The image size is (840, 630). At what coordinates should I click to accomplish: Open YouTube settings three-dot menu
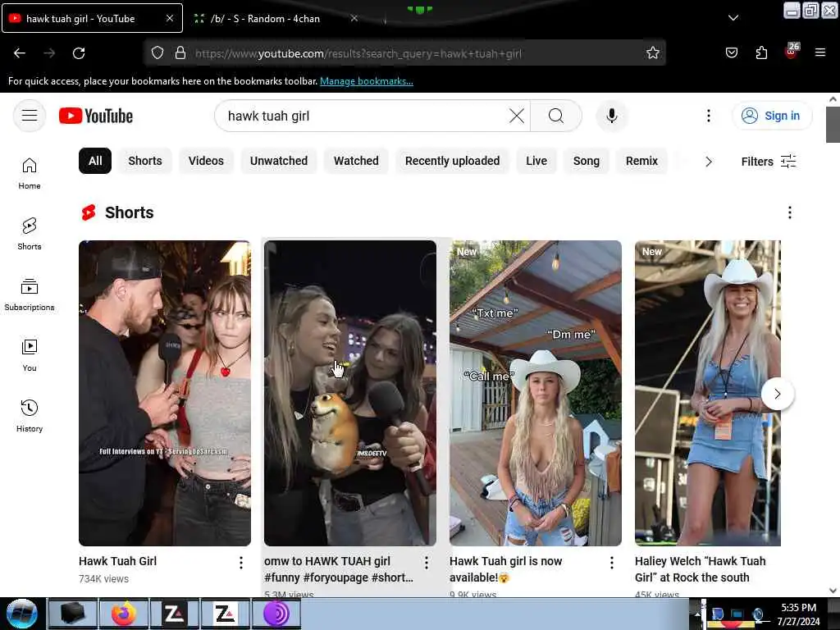tap(708, 116)
